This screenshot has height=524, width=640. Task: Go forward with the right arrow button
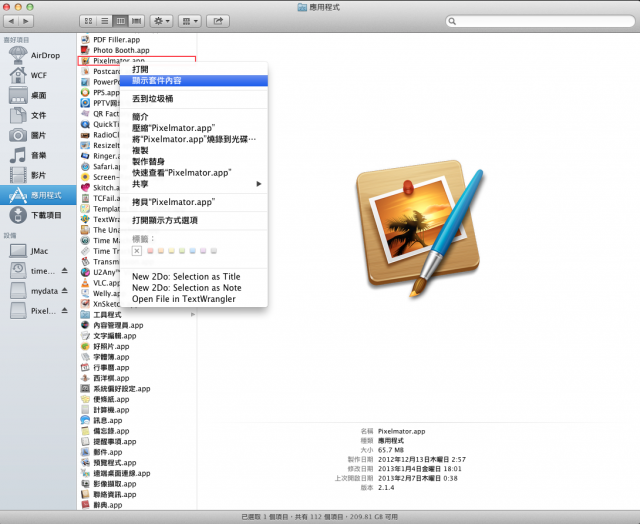[26, 21]
